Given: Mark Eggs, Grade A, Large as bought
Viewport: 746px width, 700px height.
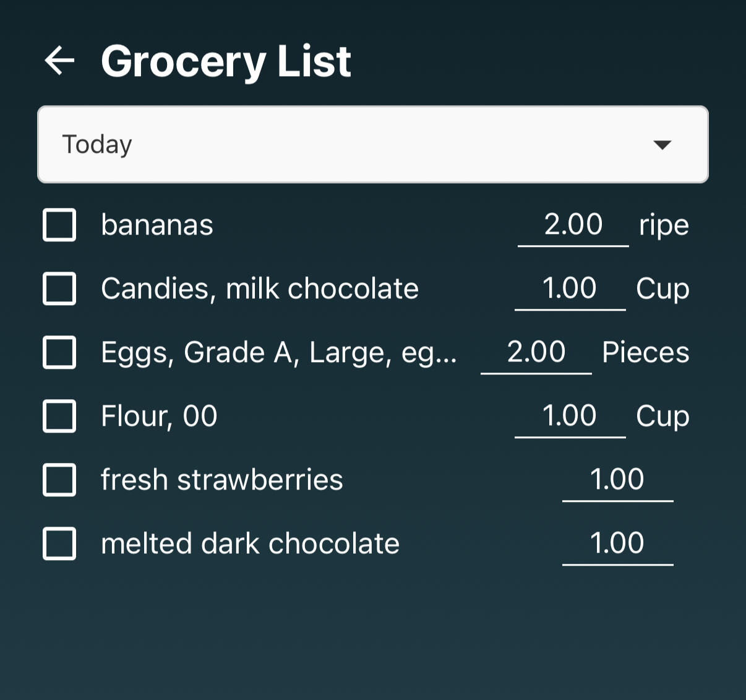Looking at the screenshot, I should point(59,352).
